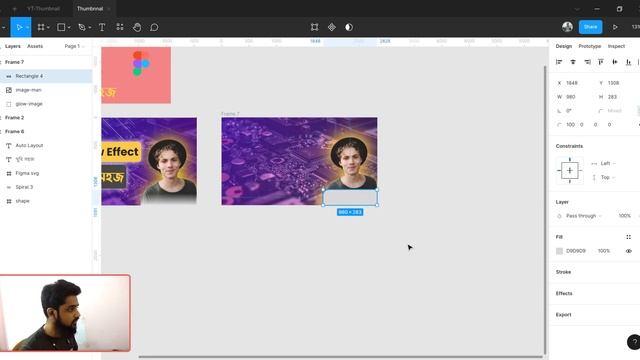This screenshot has height=360, width=640.
Task: Align selection to vertical centers
Action: pos(615,62)
